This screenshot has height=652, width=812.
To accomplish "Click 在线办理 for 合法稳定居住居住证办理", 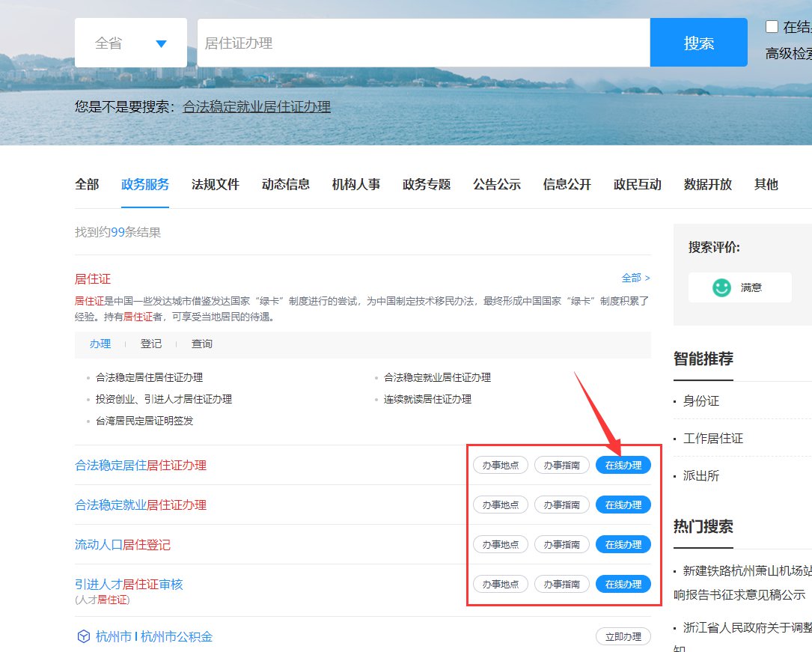I will [x=623, y=465].
